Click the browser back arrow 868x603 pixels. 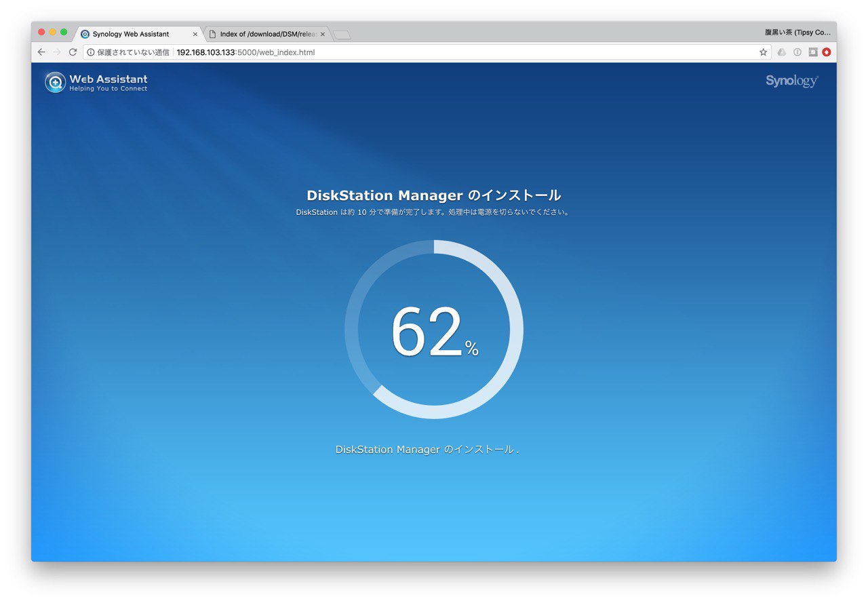point(41,52)
